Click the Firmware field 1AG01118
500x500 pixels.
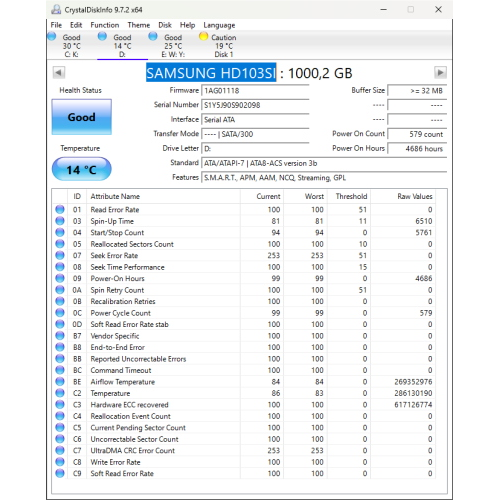(x=255, y=91)
